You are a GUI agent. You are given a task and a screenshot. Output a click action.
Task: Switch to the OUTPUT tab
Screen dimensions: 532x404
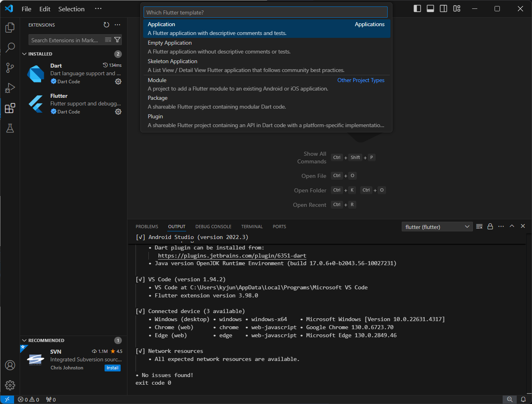(x=177, y=227)
